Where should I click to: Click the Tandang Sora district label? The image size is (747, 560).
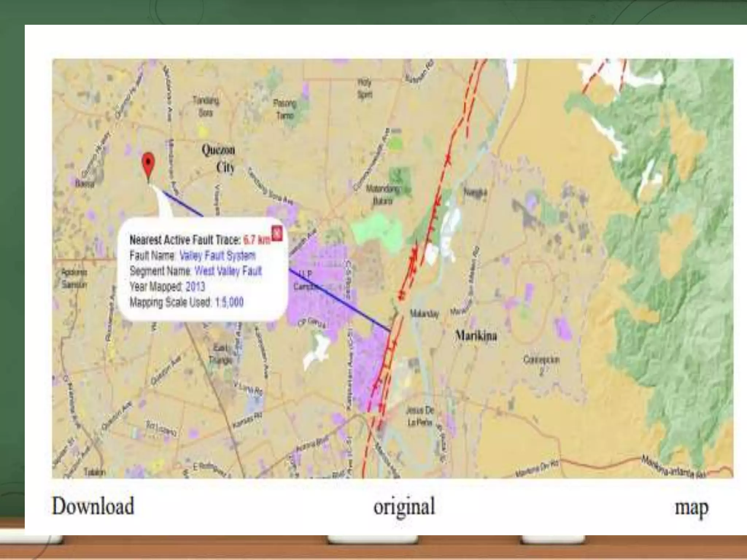pos(206,106)
